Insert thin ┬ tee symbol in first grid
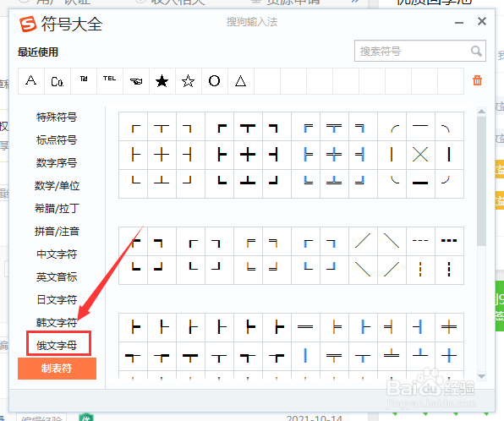 pos(162,127)
